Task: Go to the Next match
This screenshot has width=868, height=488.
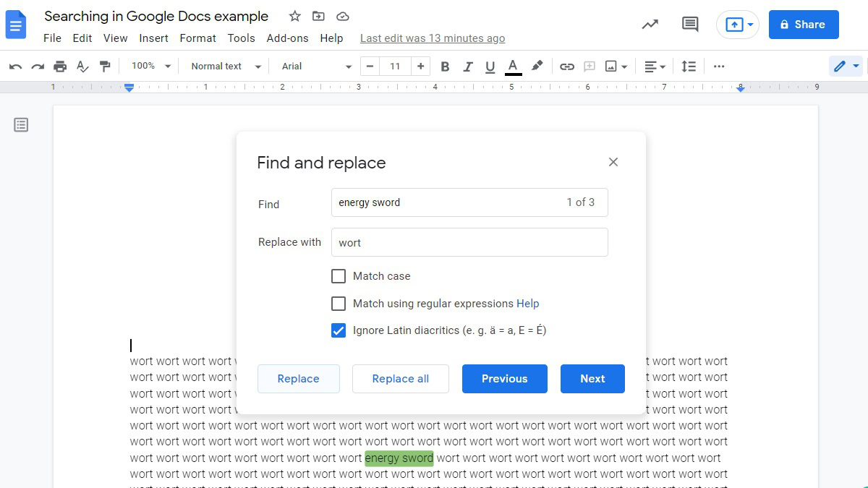Action: pyautogui.click(x=592, y=379)
